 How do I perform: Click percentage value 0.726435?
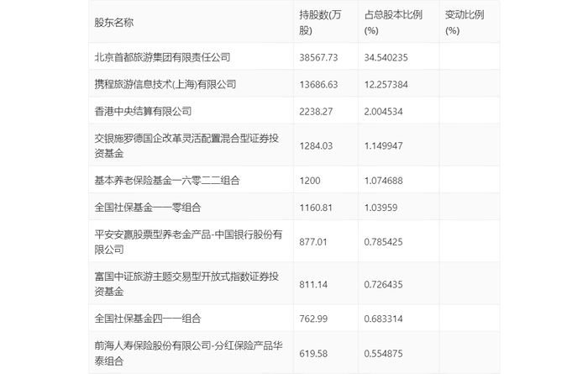[383, 284]
